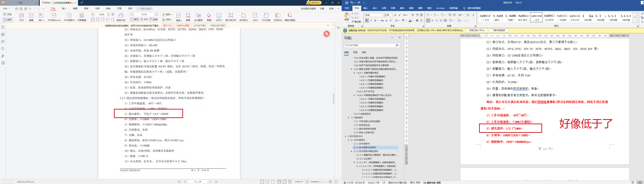Open Full Text Translation (全文翻译)
This screenshot has height=184, width=644.
click(199, 17)
